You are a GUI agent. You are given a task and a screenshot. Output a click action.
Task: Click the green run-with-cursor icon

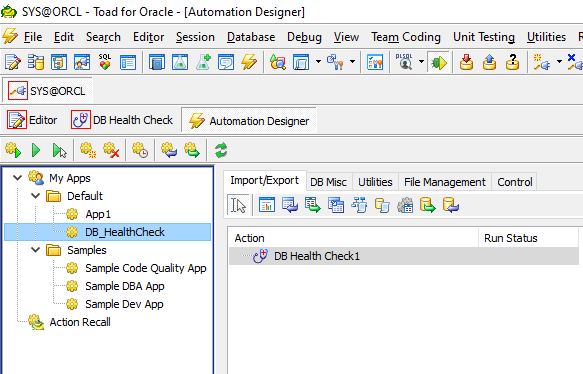coord(59,151)
